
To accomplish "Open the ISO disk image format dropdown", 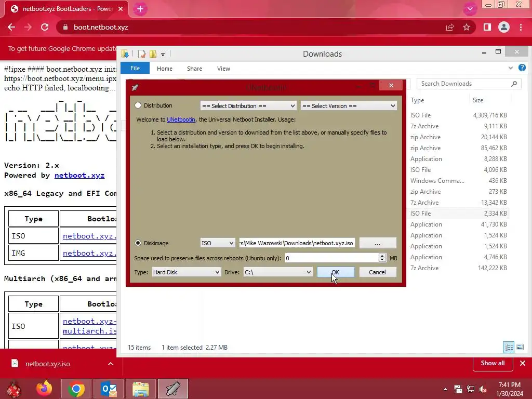I will pos(217,243).
